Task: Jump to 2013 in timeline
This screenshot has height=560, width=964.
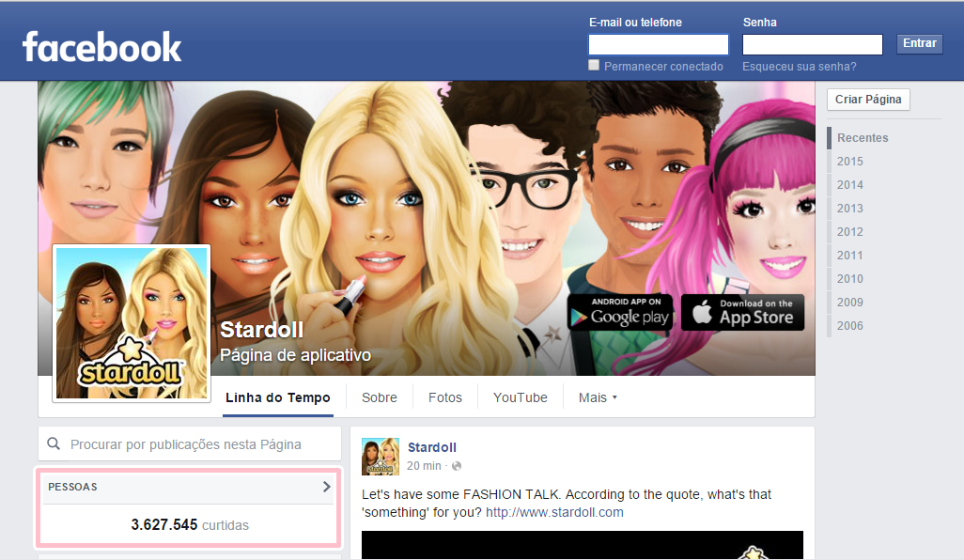Action: pyautogui.click(x=849, y=209)
